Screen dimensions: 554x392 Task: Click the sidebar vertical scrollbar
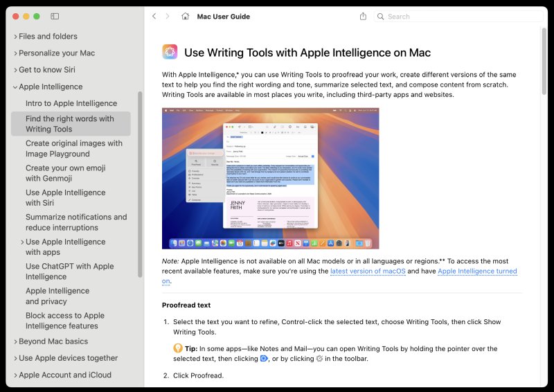click(140, 184)
